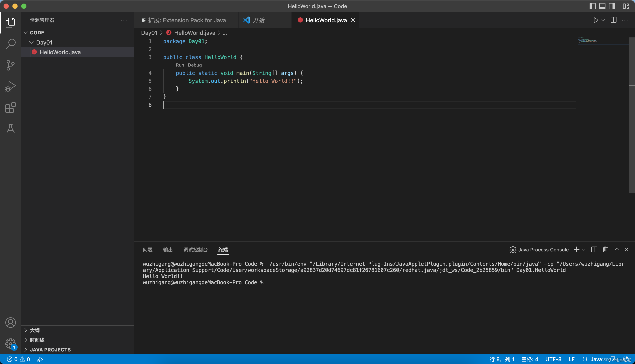Add a new terminal with plus icon
This screenshot has width=635, height=364.
click(577, 249)
